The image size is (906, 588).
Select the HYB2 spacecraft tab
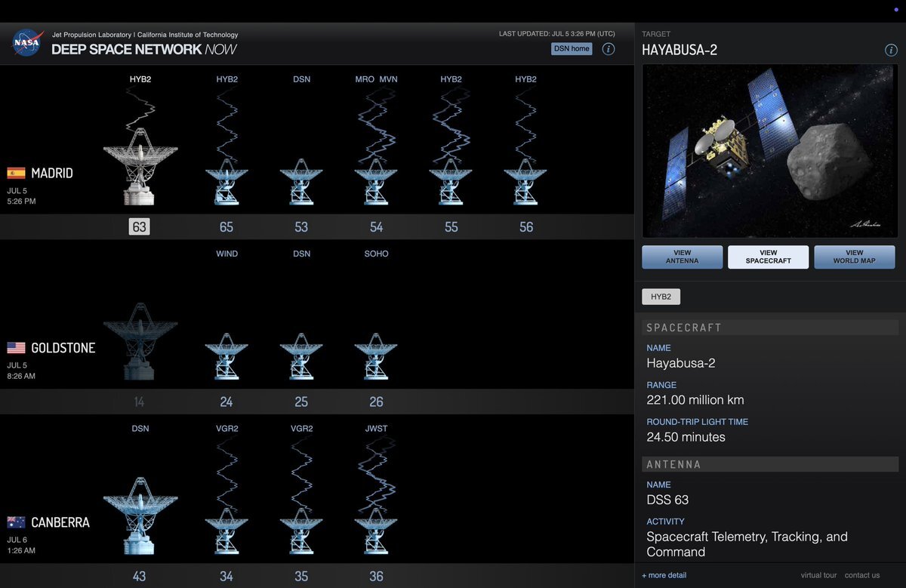tap(661, 297)
